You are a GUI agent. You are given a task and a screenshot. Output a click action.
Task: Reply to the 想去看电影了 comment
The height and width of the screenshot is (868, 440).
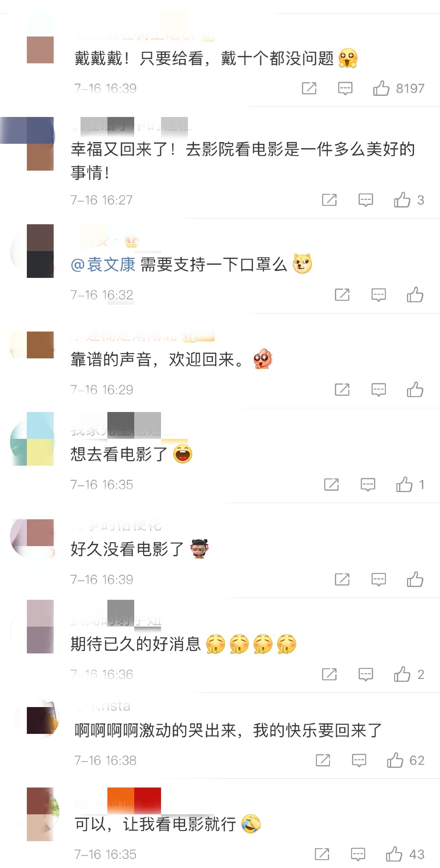[368, 485]
